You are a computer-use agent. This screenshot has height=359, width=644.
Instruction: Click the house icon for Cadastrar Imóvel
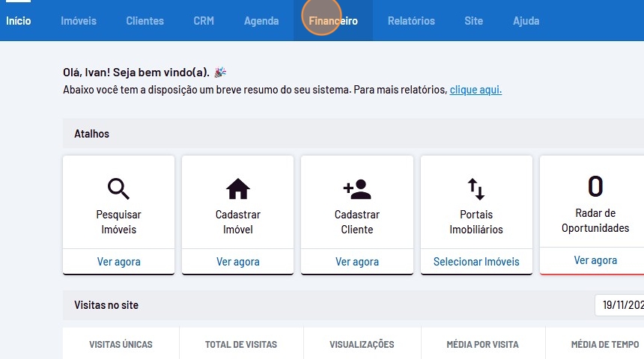pos(238,188)
